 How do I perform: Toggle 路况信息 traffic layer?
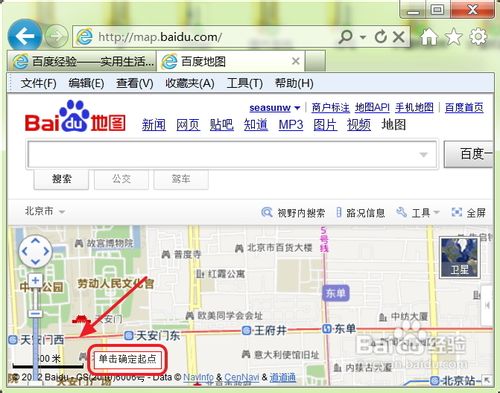360,212
